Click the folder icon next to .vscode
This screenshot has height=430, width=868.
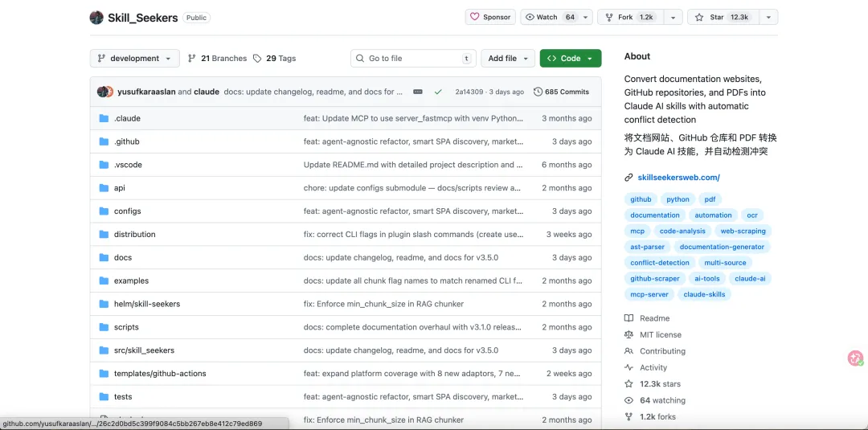click(x=104, y=165)
